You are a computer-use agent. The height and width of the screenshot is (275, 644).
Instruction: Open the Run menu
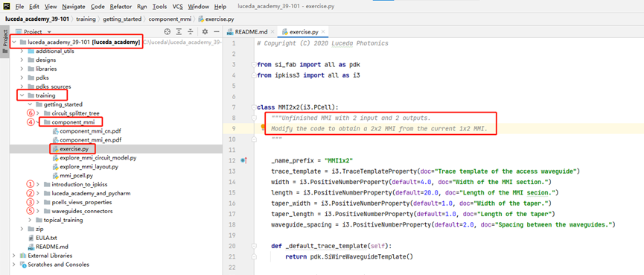(142, 7)
